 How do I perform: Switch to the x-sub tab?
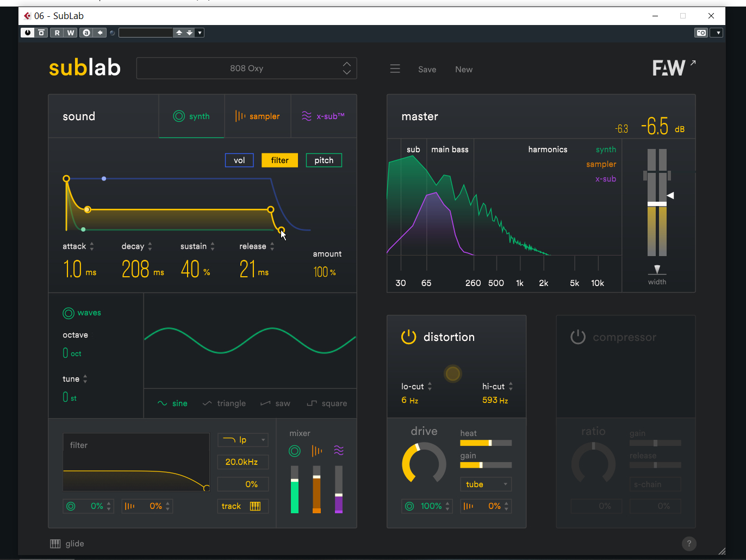[324, 116]
